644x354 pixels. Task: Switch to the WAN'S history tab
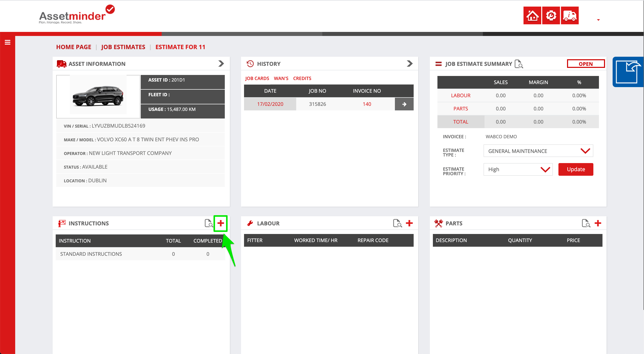pos(281,78)
